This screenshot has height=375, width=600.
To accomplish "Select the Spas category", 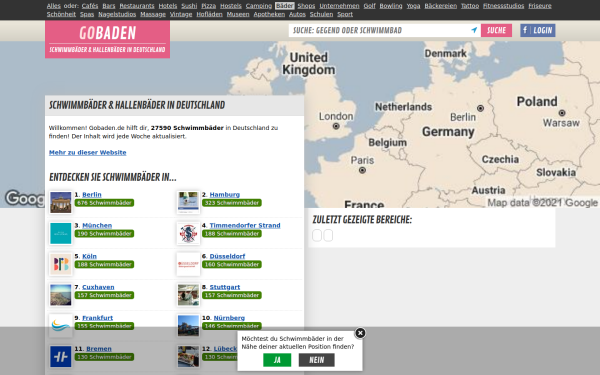I will pyautogui.click(x=87, y=14).
